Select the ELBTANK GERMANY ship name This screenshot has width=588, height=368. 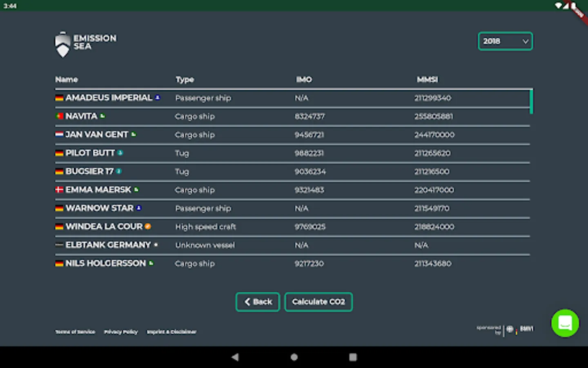point(108,245)
